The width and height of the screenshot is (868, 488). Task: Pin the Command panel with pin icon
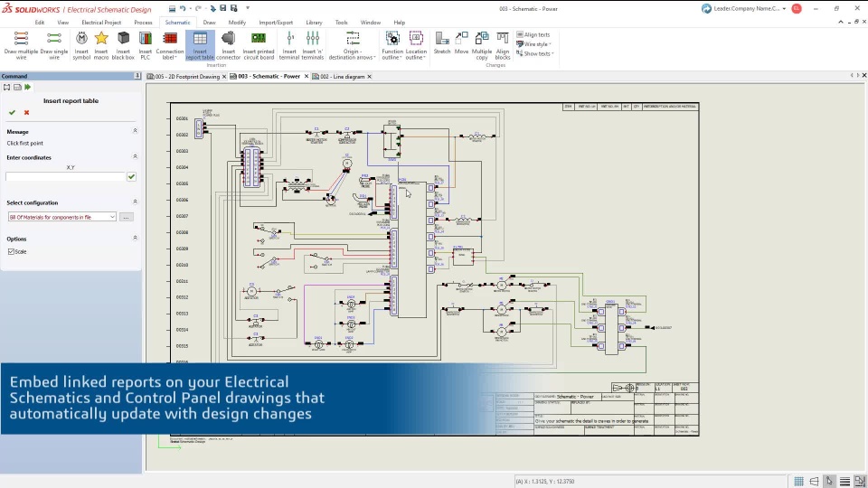137,76
